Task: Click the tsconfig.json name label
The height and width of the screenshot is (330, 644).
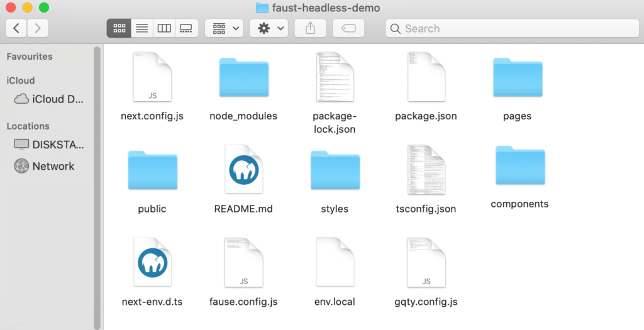Action: [426, 209]
